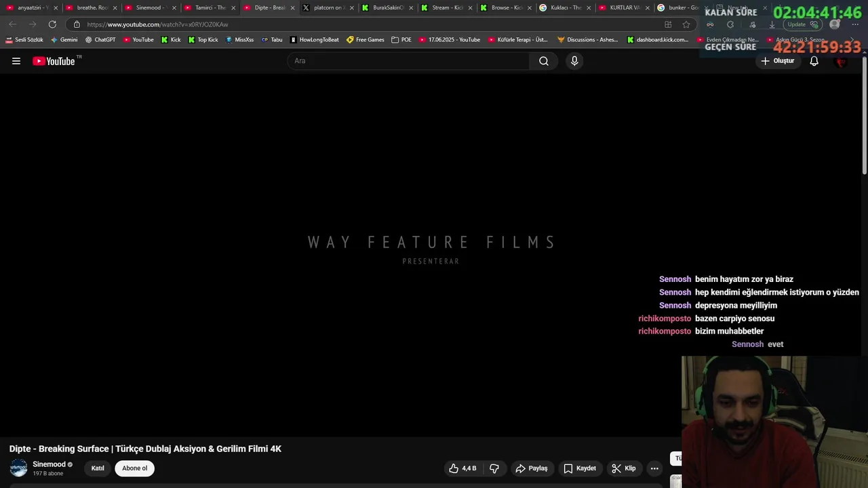This screenshot has height=488, width=868.
Task: Create a clip with Klip button
Action: (x=624, y=468)
